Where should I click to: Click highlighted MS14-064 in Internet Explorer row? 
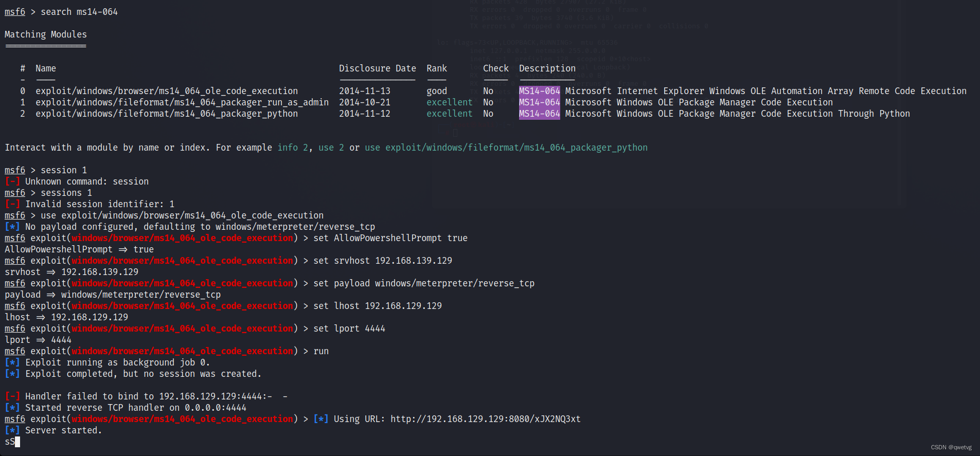coord(539,91)
